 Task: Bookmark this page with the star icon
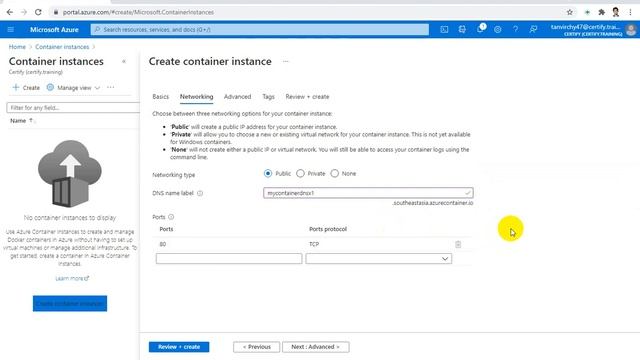pyautogui.click(x=570, y=12)
